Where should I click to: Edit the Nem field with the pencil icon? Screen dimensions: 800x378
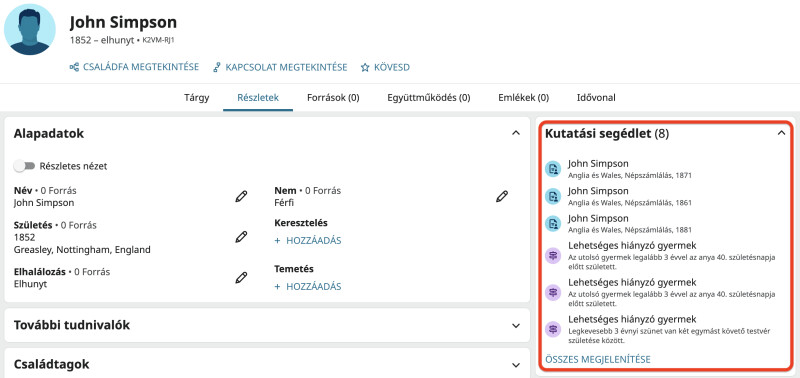pyautogui.click(x=502, y=196)
